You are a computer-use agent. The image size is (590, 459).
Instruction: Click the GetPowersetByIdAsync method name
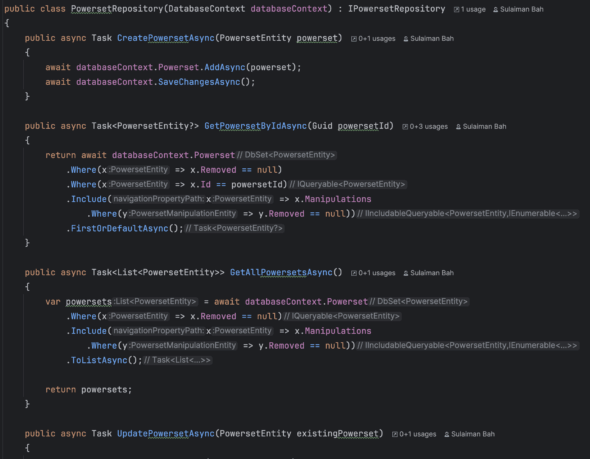tap(255, 126)
